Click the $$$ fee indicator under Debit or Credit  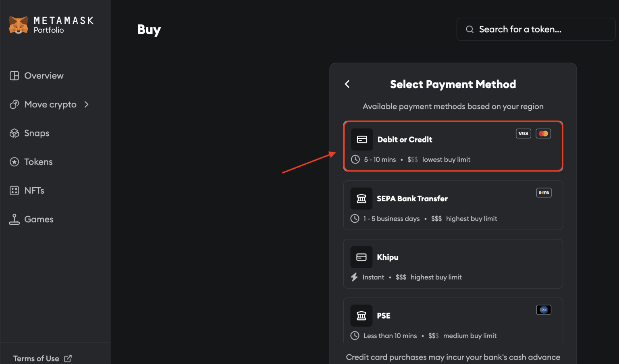[x=413, y=159]
